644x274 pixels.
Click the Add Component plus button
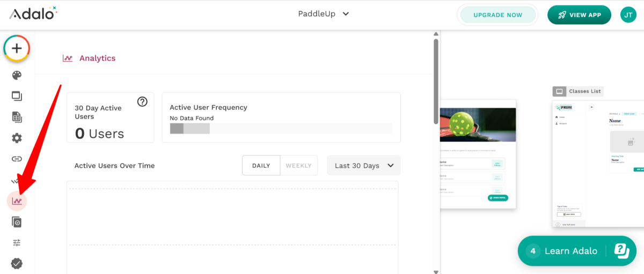[x=17, y=48]
